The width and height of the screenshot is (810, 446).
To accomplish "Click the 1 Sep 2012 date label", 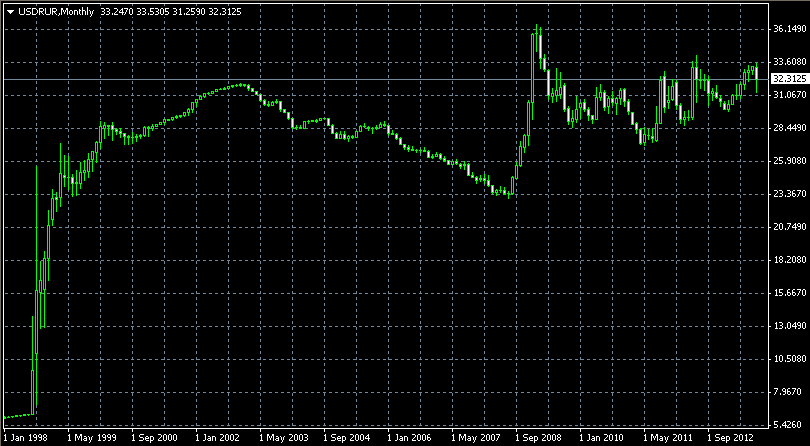I will (x=731, y=438).
